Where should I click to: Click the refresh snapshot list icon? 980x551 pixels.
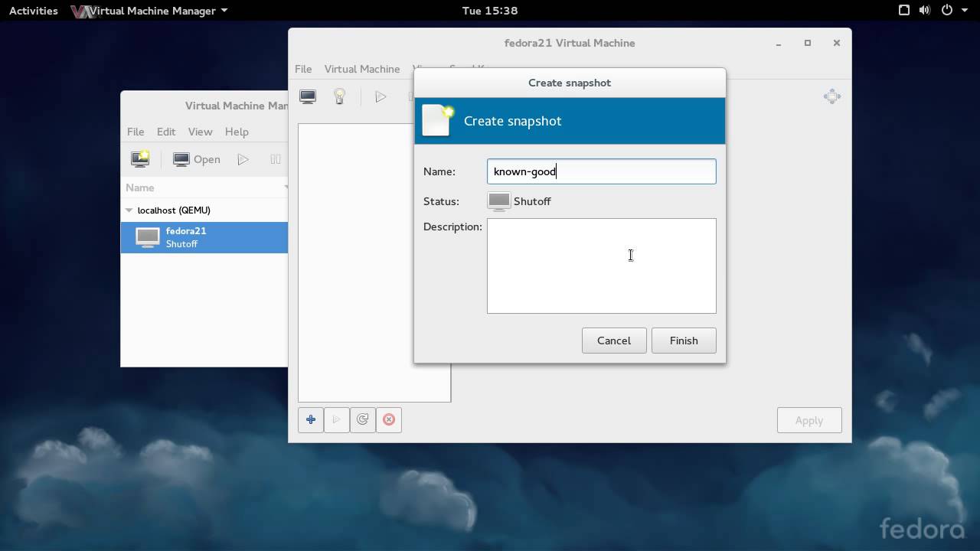[x=363, y=419]
